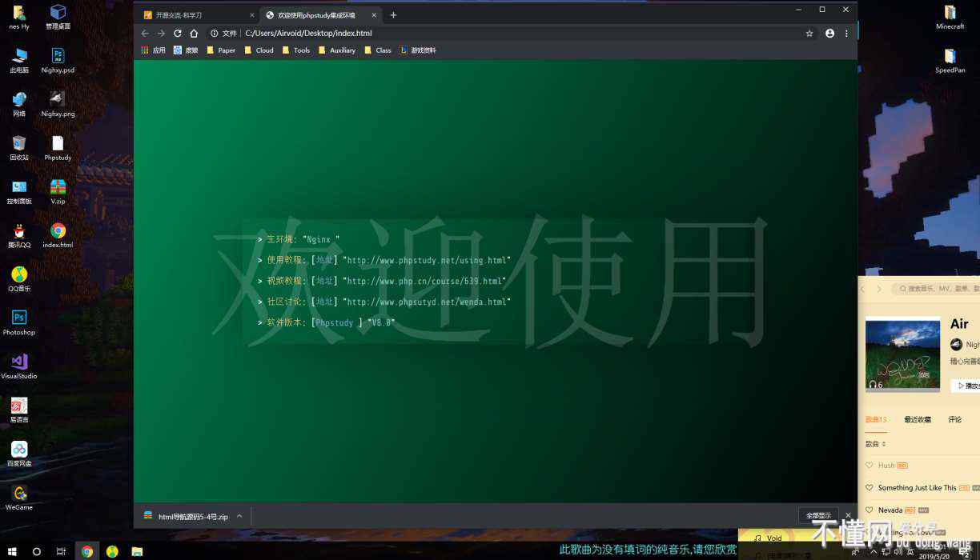Open the Paper bookmark folder

pos(221,50)
